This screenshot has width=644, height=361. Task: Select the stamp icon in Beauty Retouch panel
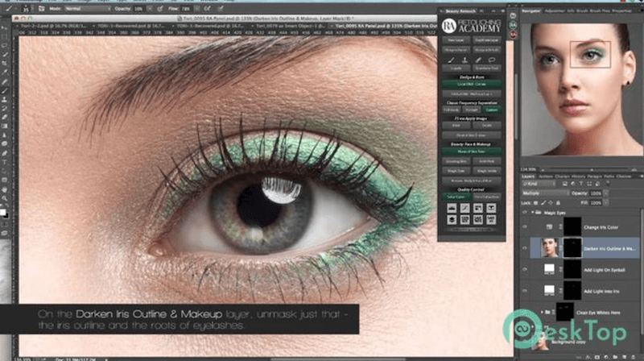click(x=464, y=60)
